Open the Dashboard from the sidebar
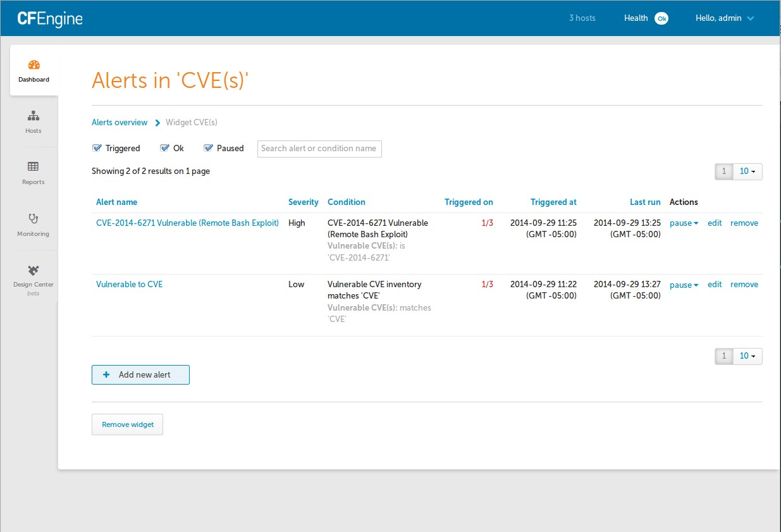This screenshot has width=781, height=532. [x=33, y=70]
